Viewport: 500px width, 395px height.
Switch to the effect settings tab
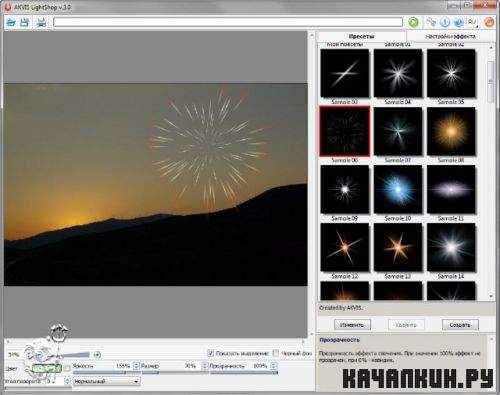coord(450,36)
